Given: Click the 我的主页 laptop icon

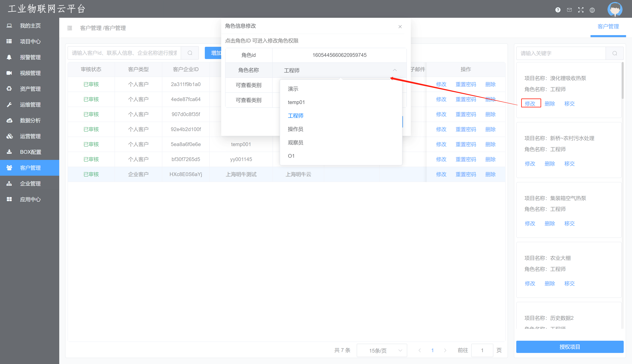Looking at the screenshot, I should (x=9, y=25).
